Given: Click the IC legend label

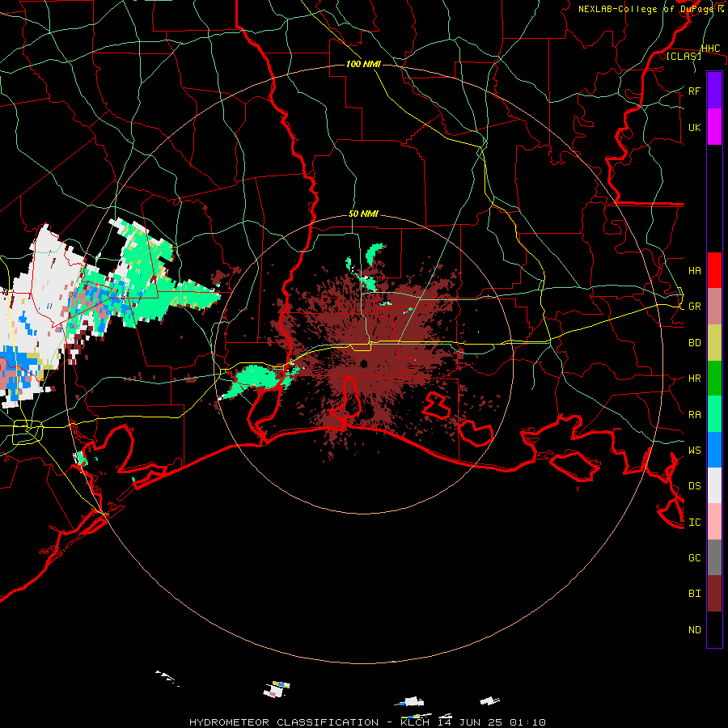Looking at the screenshot, I should (695, 522).
